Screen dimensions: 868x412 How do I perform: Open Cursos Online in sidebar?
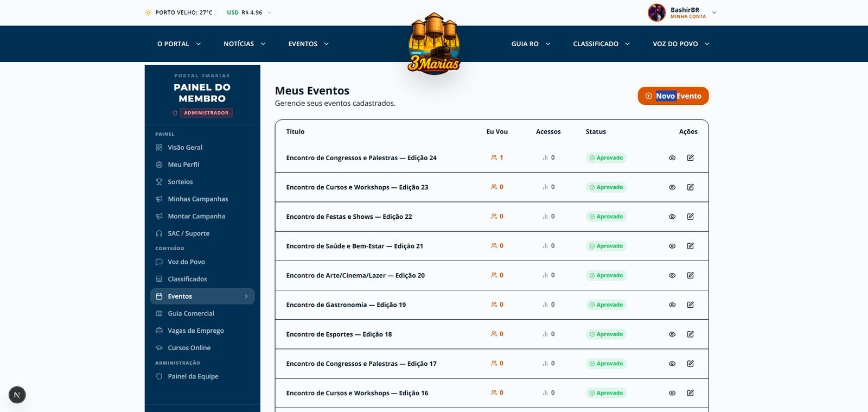202,348
